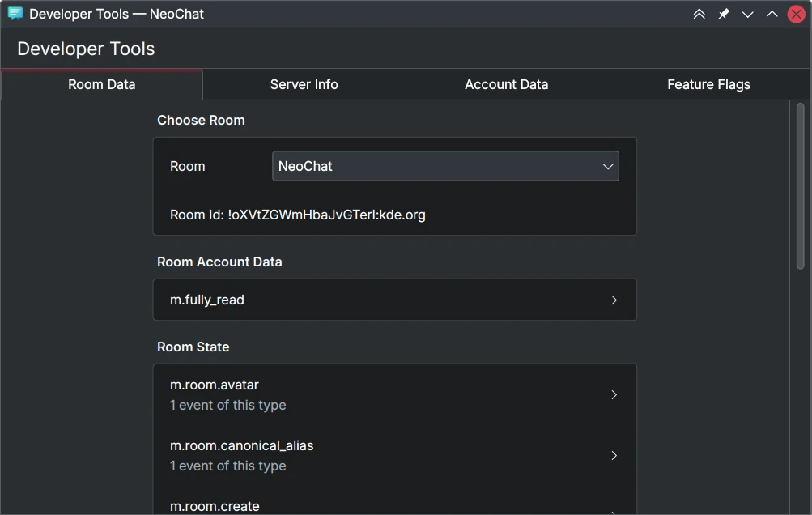This screenshot has height=515, width=812.
Task: Maximize window using up chevron icon
Action: click(x=772, y=14)
